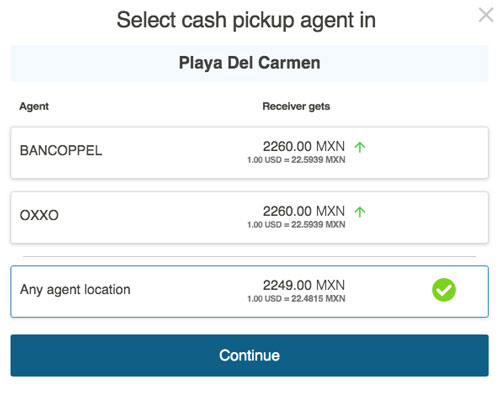Image resolution: width=500 pixels, height=398 pixels.
Task: Click the BANCOPPEL 2260.00 MXN amount
Action: pyautogui.click(x=304, y=146)
